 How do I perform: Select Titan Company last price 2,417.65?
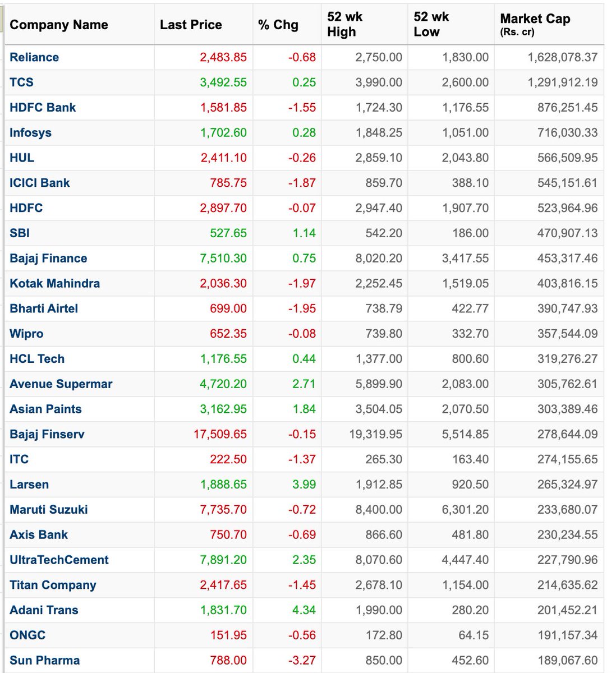(223, 585)
